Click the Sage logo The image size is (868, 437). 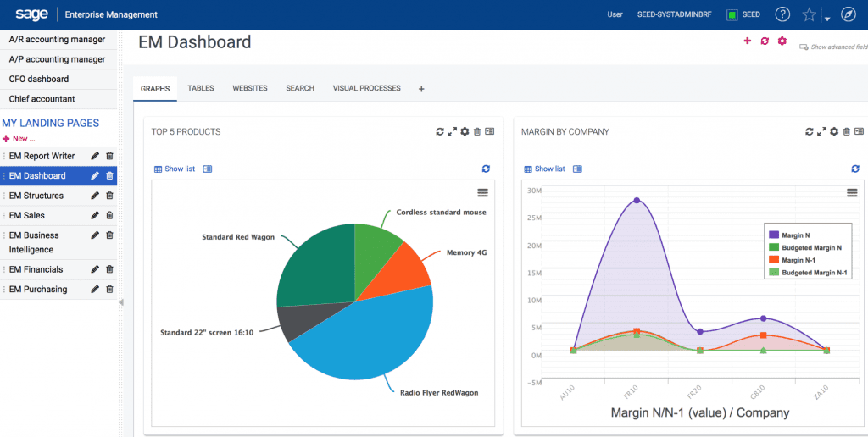coord(31,14)
